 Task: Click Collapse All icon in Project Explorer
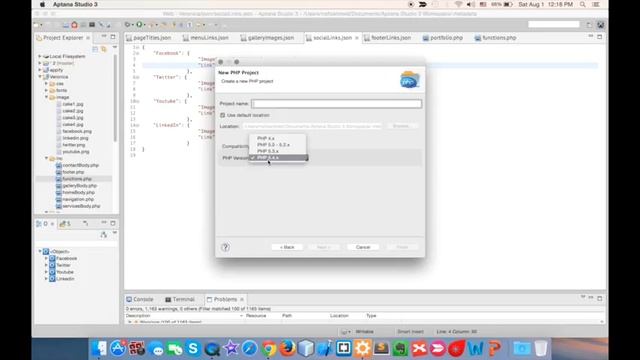click(x=95, y=49)
